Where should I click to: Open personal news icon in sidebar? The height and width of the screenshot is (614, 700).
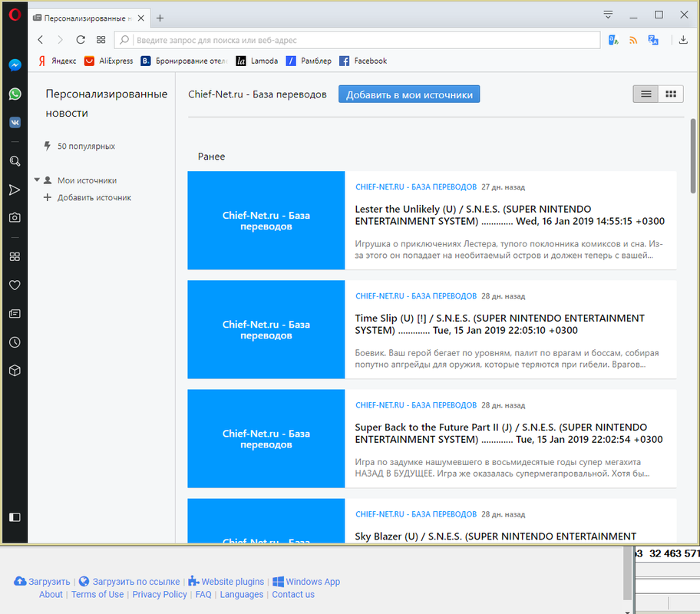point(15,313)
